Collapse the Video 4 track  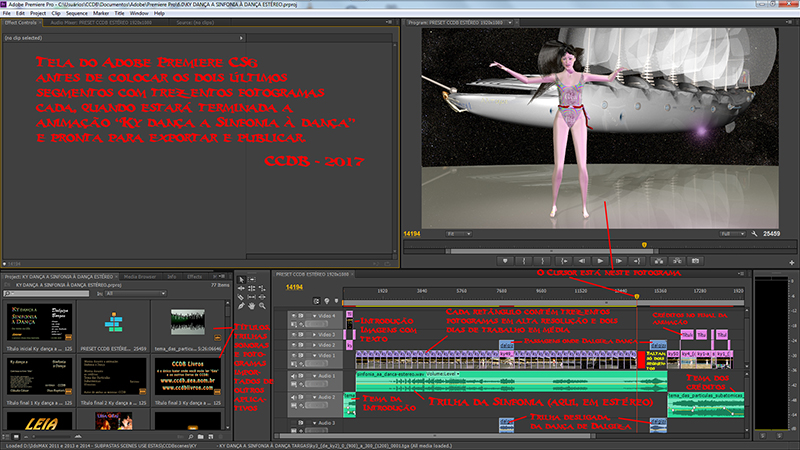pos(314,316)
